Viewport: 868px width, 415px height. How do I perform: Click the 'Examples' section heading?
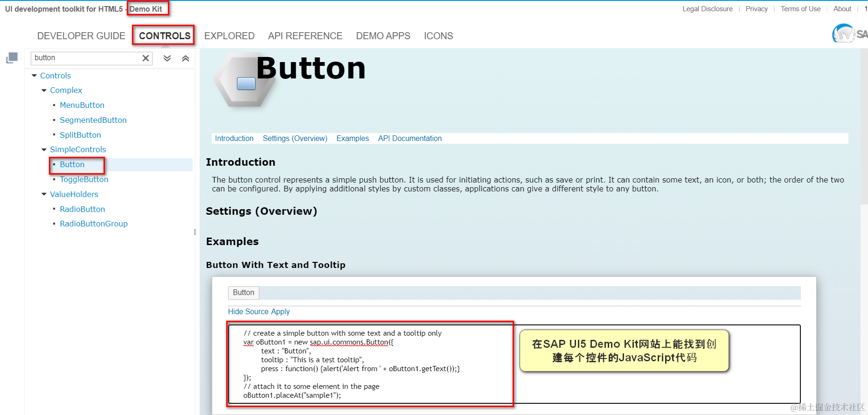(x=232, y=242)
